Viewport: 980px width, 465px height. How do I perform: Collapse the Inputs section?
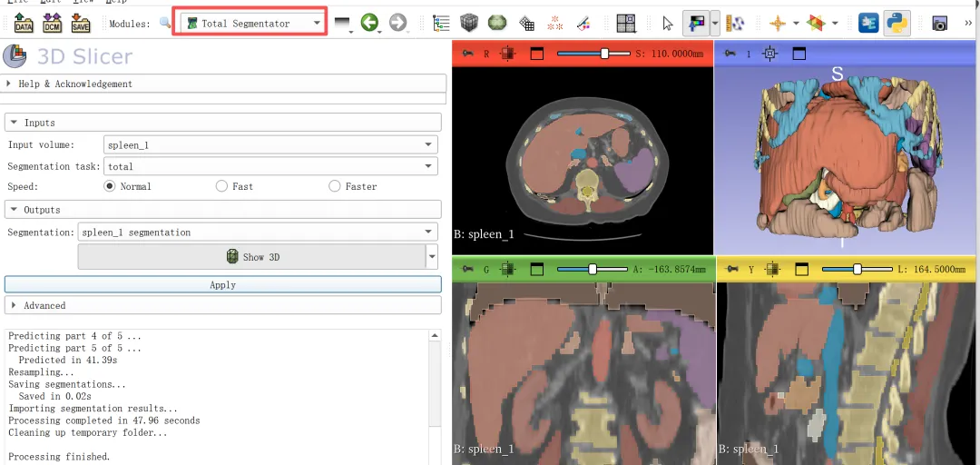tap(223, 123)
